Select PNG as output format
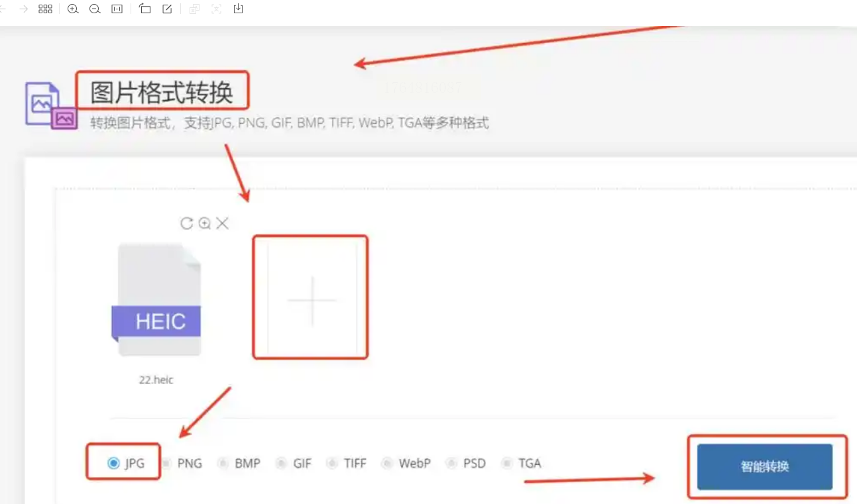 click(x=182, y=464)
